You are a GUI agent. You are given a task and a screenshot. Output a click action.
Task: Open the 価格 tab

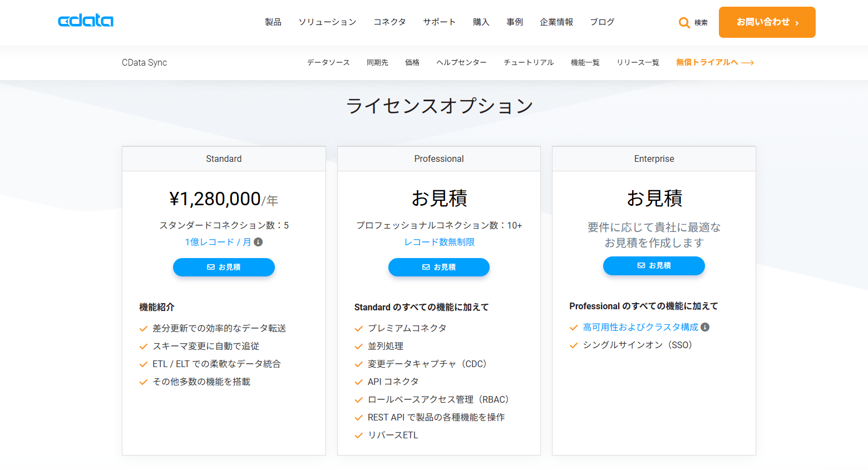412,62
